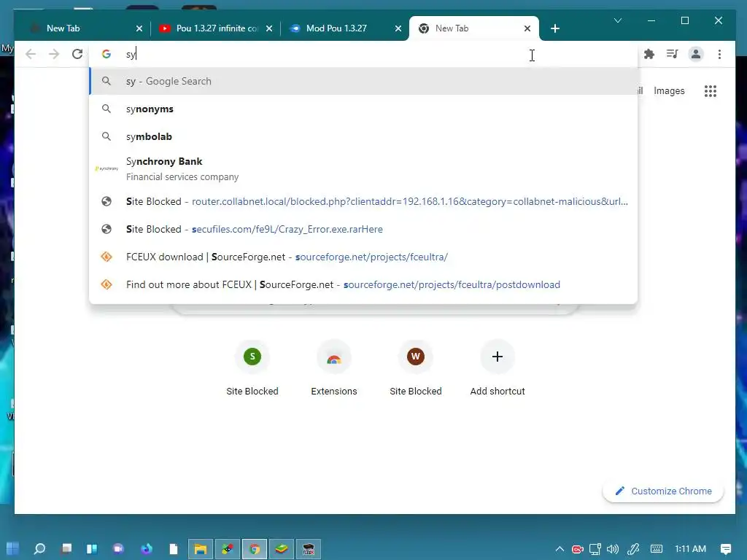Open the profile avatar menu

point(695,54)
